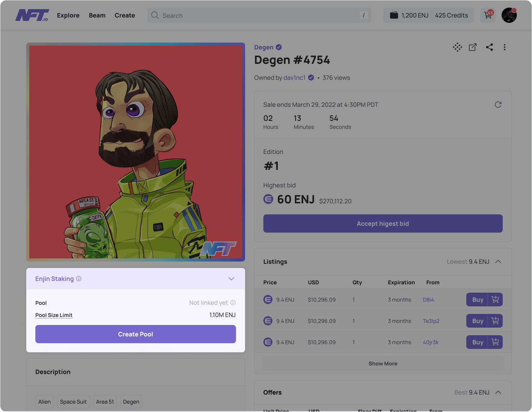Click the ENJ icon in 40jr3k listing row
The image size is (532, 412).
[x=268, y=342]
